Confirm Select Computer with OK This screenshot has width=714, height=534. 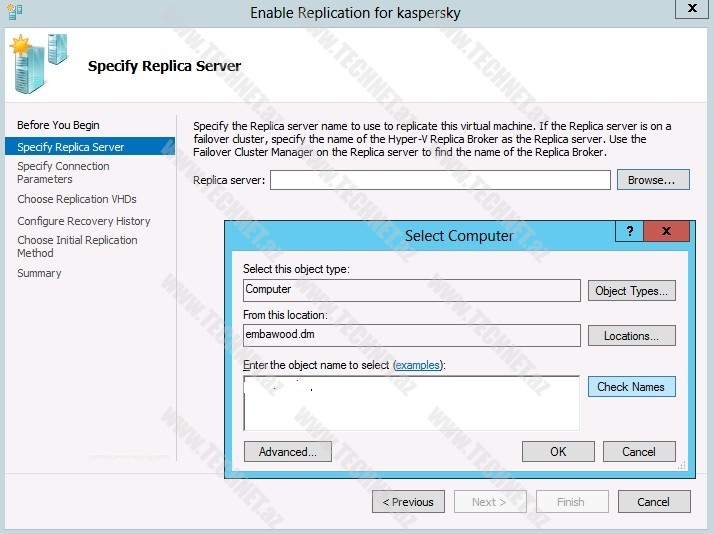558,451
